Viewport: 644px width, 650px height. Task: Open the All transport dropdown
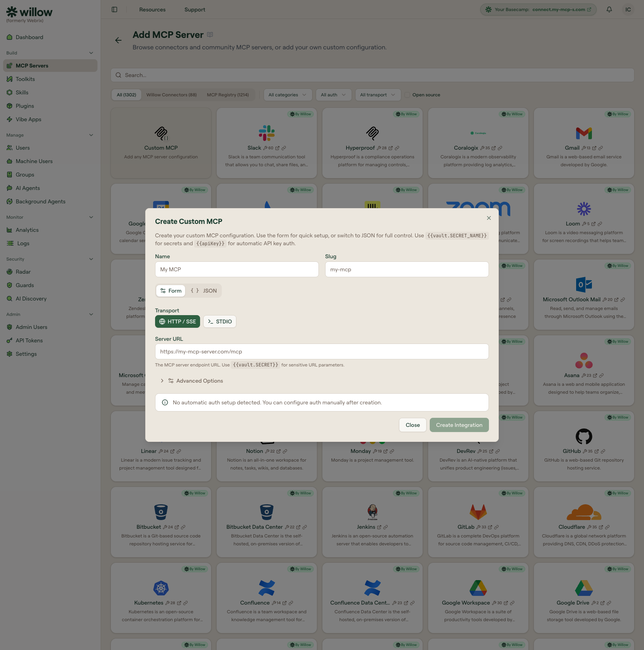click(x=378, y=95)
